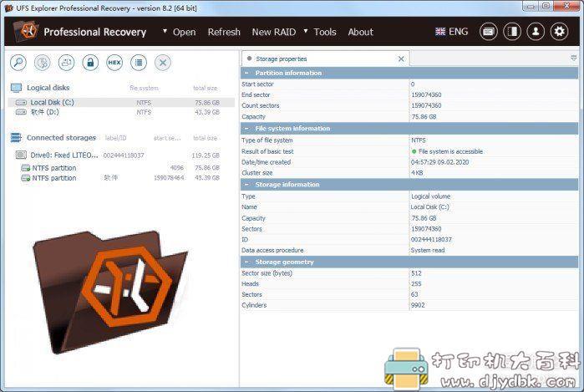
Task: Click the keyboard round icon in header
Action: pyautogui.click(x=488, y=32)
